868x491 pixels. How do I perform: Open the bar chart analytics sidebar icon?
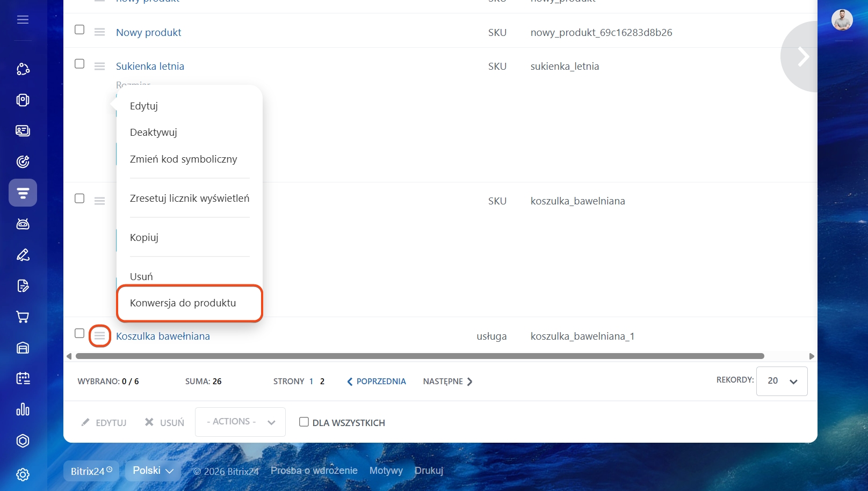click(x=23, y=409)
